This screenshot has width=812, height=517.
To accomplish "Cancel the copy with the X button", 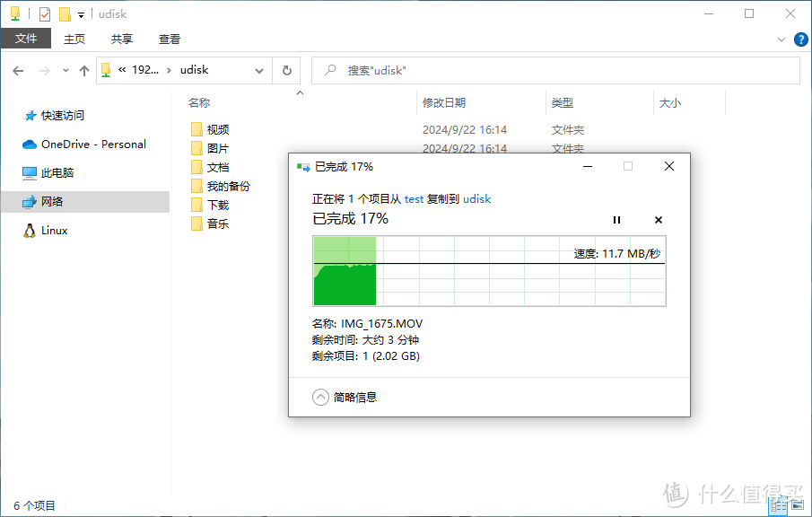I will tap(659, 220).
